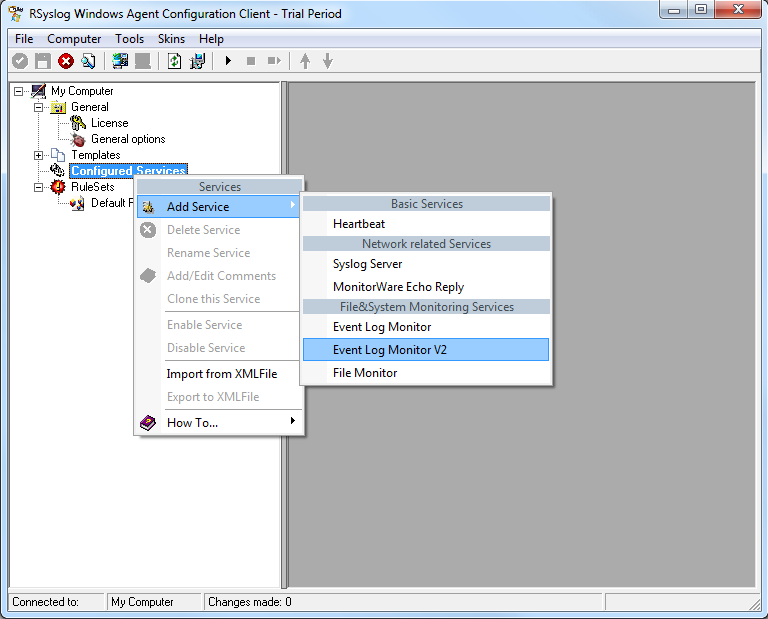The width and height of the screenshot is (768, 619).
Task: Choose Import from XMLFile
Action: point(221,374)
